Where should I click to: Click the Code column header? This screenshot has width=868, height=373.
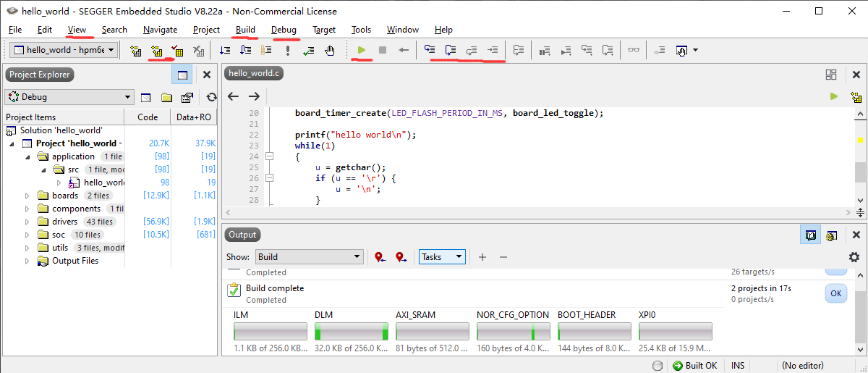[x=148, y=117]
